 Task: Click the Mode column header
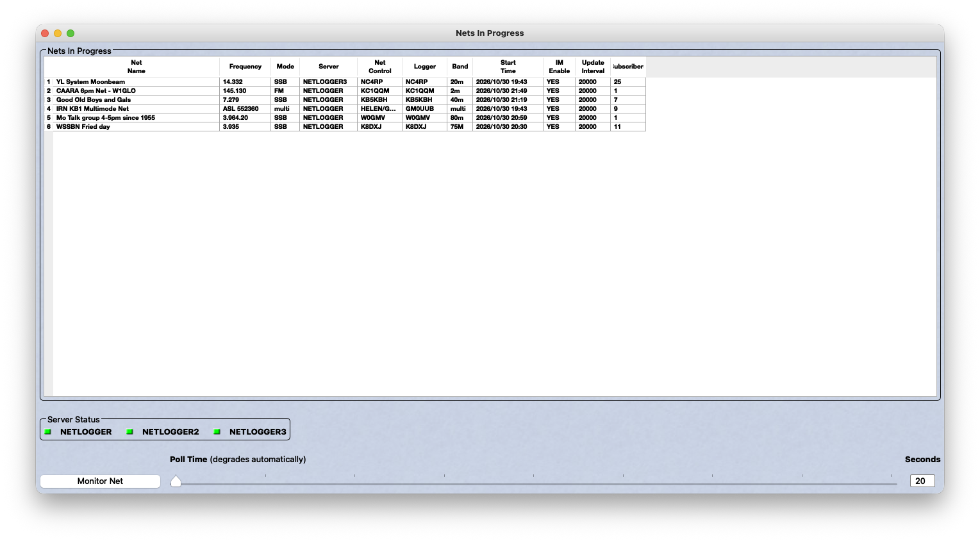click(x=285, y=67)
